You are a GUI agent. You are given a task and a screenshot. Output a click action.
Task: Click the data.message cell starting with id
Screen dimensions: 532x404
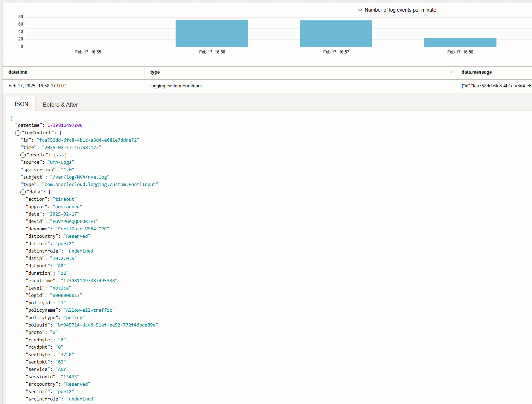coord(496,86)
